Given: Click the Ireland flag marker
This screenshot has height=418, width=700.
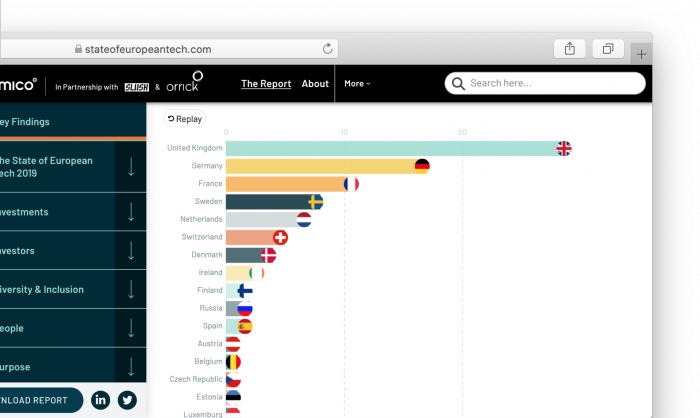Looking at the screenshot, I should (257, 273).
